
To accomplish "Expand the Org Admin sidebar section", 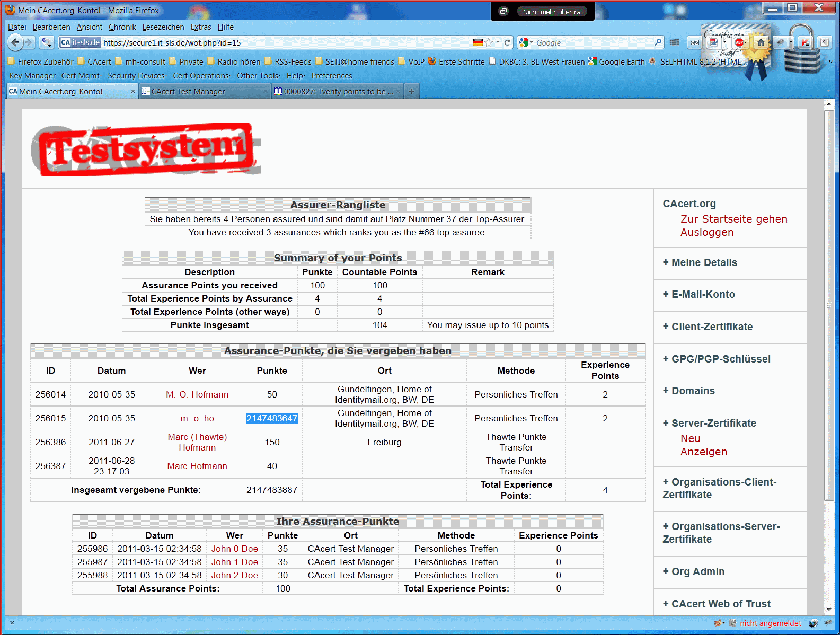I will coord(693,571).
